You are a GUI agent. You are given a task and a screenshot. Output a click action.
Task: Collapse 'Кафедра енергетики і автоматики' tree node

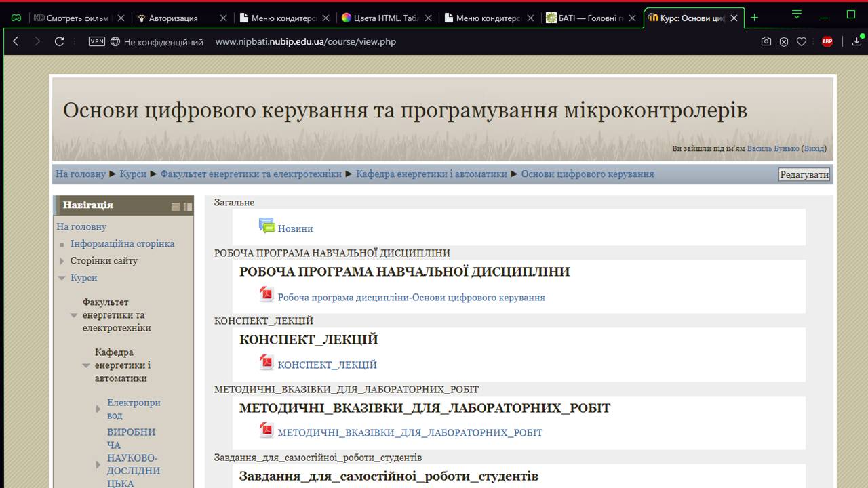pos(86,365)
